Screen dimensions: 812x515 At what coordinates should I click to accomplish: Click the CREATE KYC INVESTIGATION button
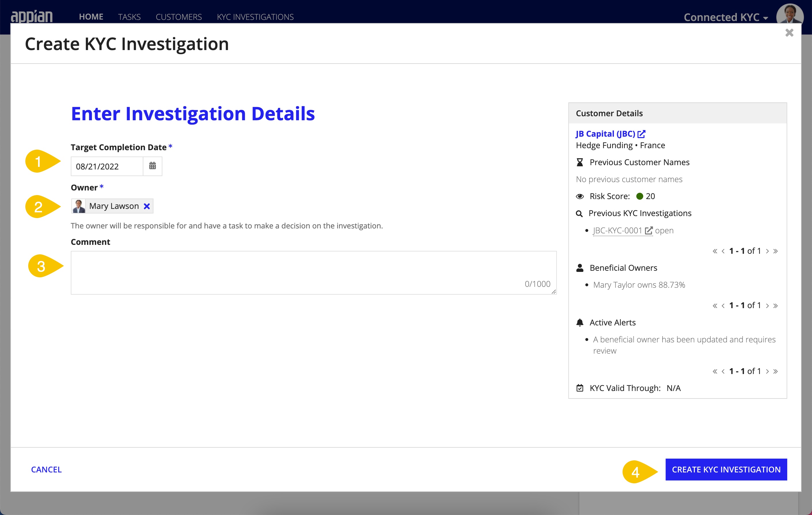(726, 470)
